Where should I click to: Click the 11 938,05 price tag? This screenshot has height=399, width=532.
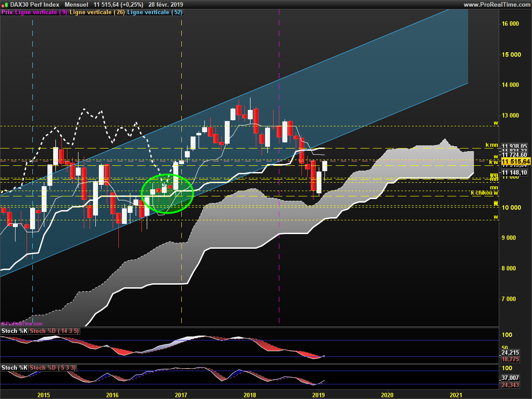[x=514, y=146]
